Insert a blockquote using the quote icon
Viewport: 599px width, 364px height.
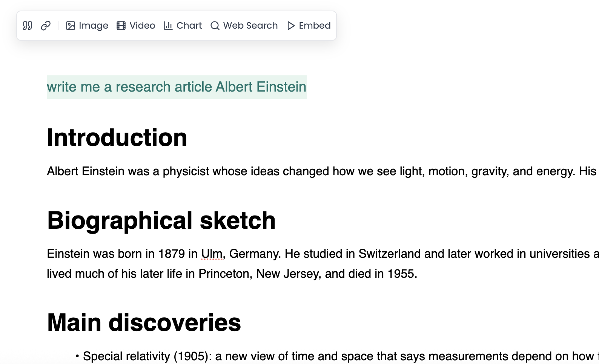point(27,25)
